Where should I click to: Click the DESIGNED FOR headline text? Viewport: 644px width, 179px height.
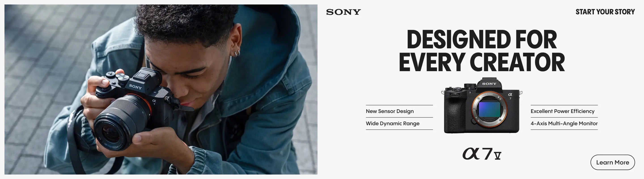pyautogui.click(x=482, y=40)
